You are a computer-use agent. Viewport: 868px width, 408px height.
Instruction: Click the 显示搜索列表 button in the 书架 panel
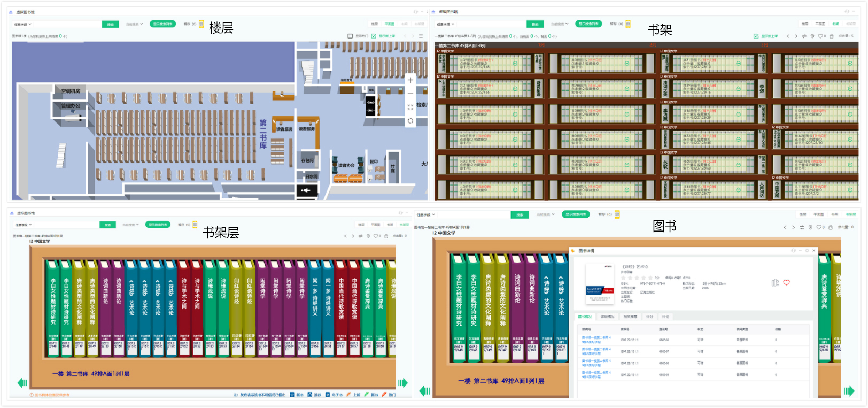588,24
